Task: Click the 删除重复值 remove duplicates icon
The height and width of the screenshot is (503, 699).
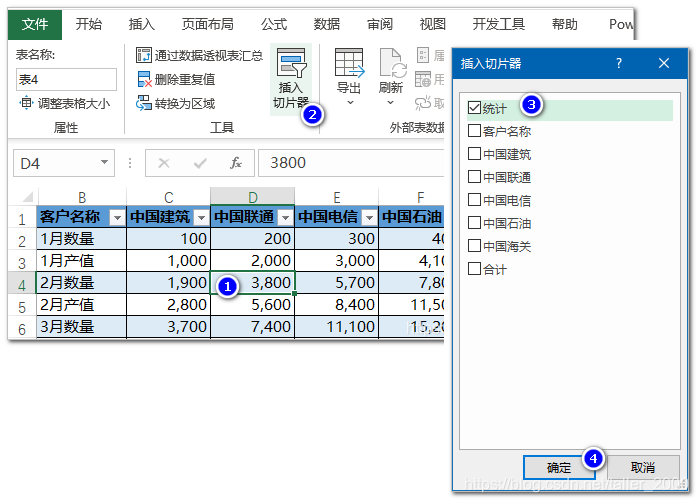Action: pos(144,79)
